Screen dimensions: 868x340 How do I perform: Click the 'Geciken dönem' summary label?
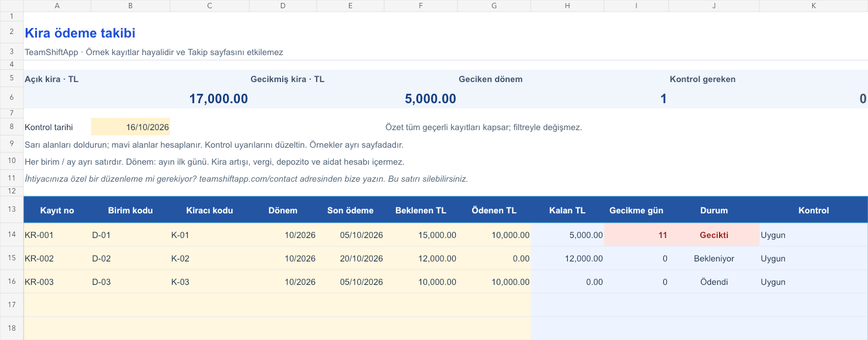[x=490, y=79]
